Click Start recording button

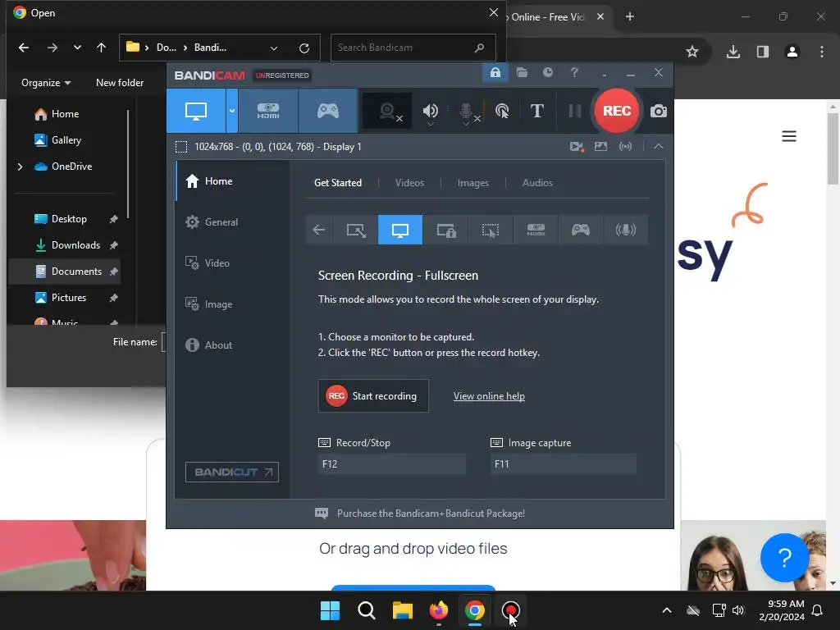(373, 396)
